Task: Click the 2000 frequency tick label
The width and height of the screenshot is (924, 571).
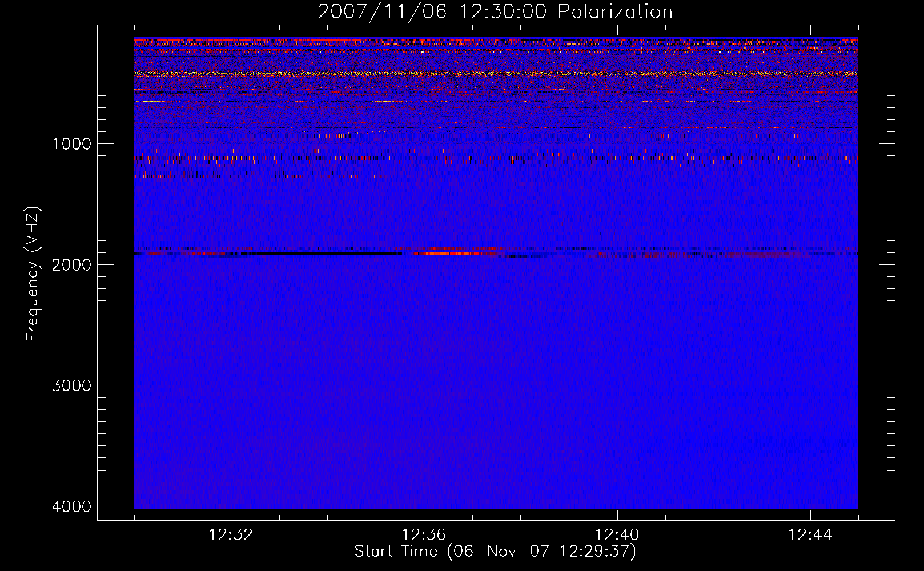Action: pyautogui.click(x=71, y=265)
